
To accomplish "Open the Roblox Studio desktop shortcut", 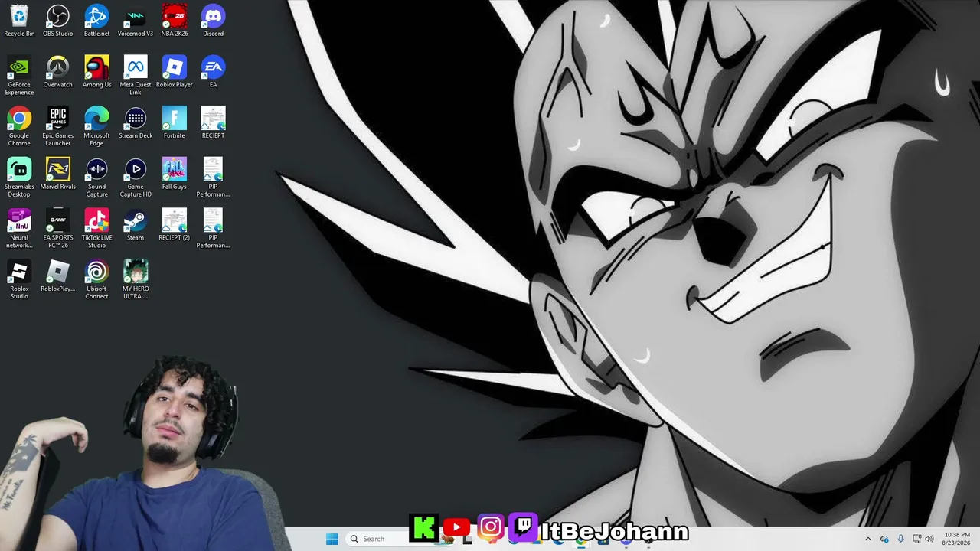I will point(19,279).
